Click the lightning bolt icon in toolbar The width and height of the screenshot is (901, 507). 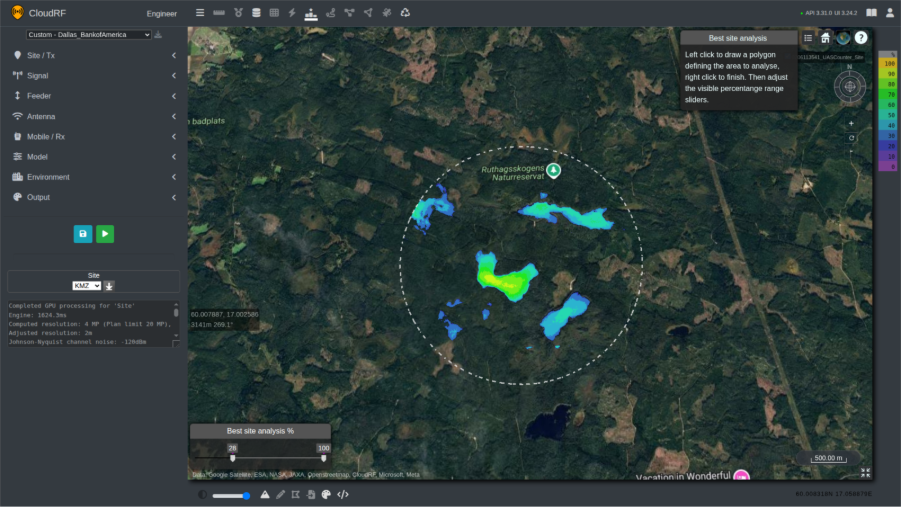(292, 13)
